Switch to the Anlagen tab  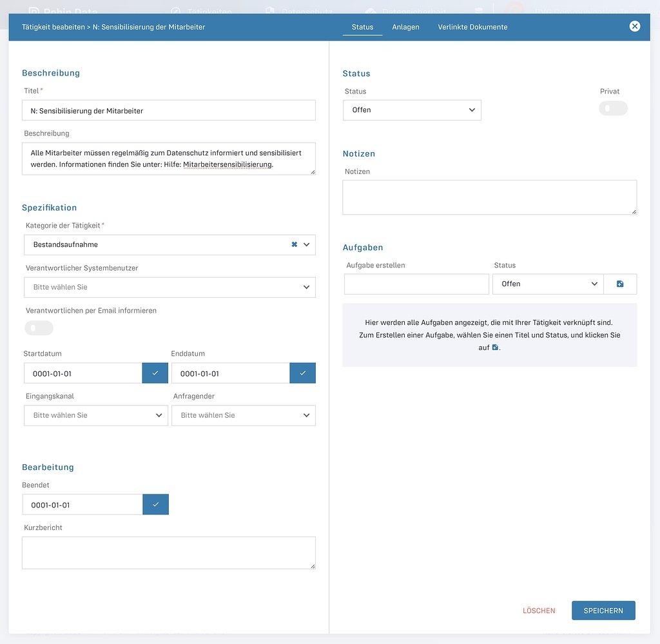[405, 27]
